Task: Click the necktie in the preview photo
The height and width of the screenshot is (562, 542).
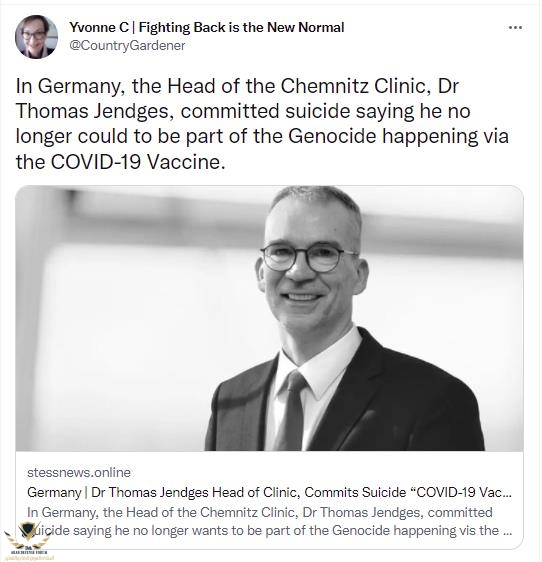Action: coord(292,410)
